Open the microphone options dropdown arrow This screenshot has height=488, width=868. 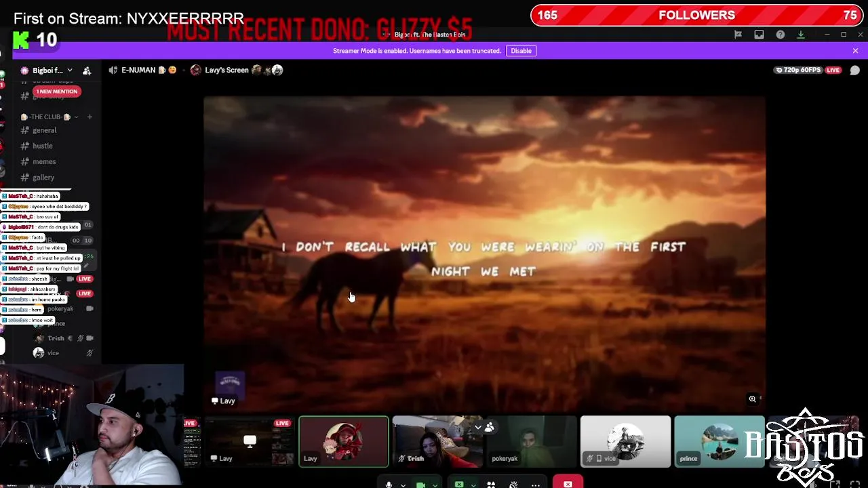(x=402, y=485)
